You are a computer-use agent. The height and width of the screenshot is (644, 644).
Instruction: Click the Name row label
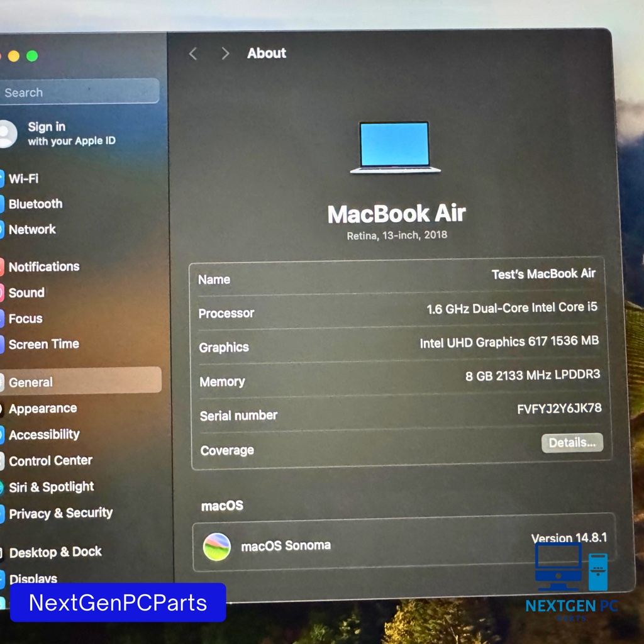tap(214, 280)
